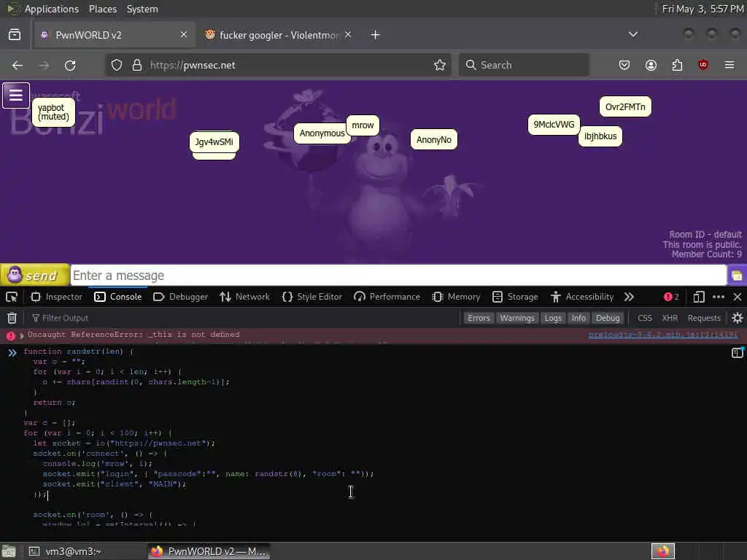747x560 pixels.
Task: Open the Pocket save icon
Action: (x=624, y=65)
